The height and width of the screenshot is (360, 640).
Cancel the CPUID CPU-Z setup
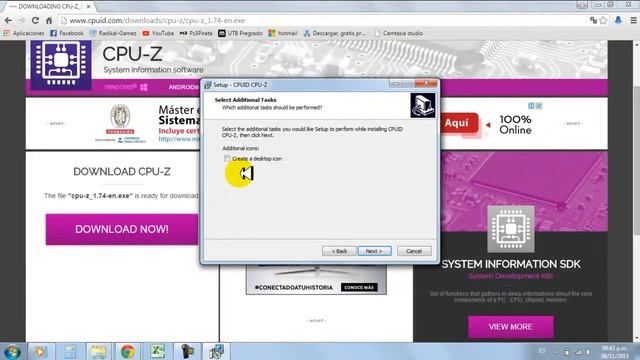point(414,251)
